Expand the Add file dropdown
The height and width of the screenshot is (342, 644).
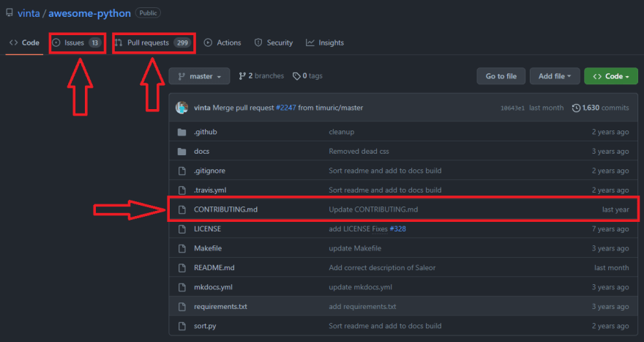click(x=555, y=76)
